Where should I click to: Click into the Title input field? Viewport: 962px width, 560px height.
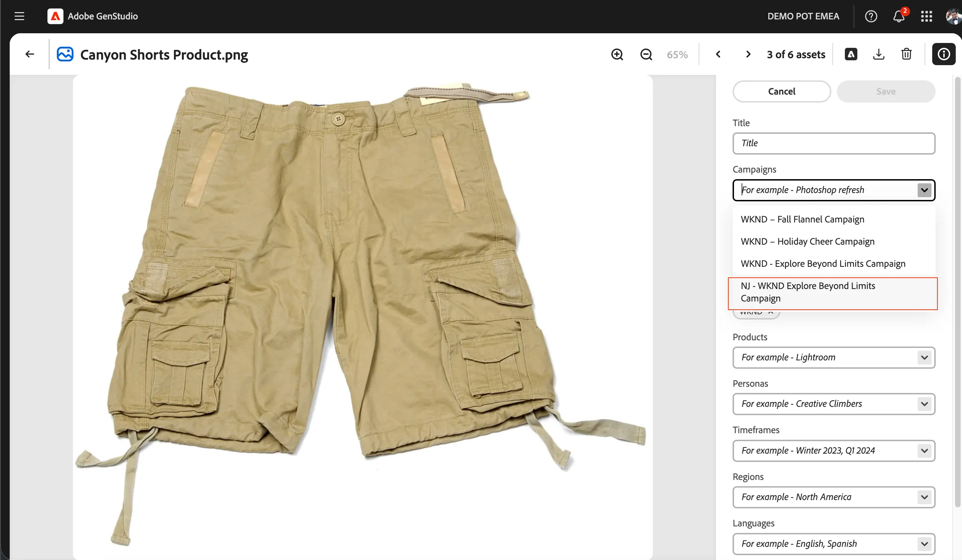click(x=834, y=143)
